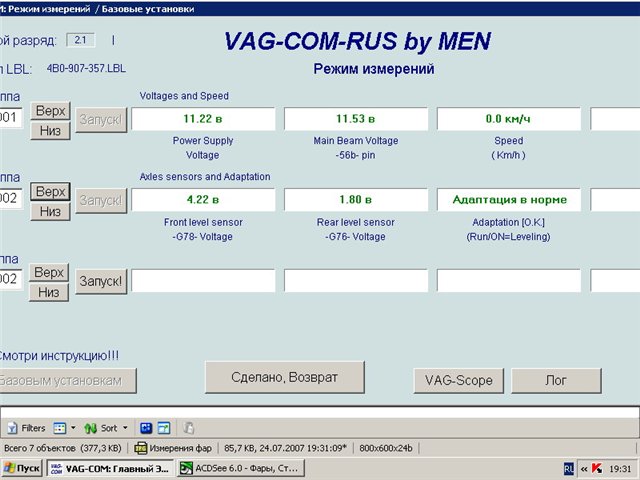Click the Kaspersky tray icon

tap(596, 469)
